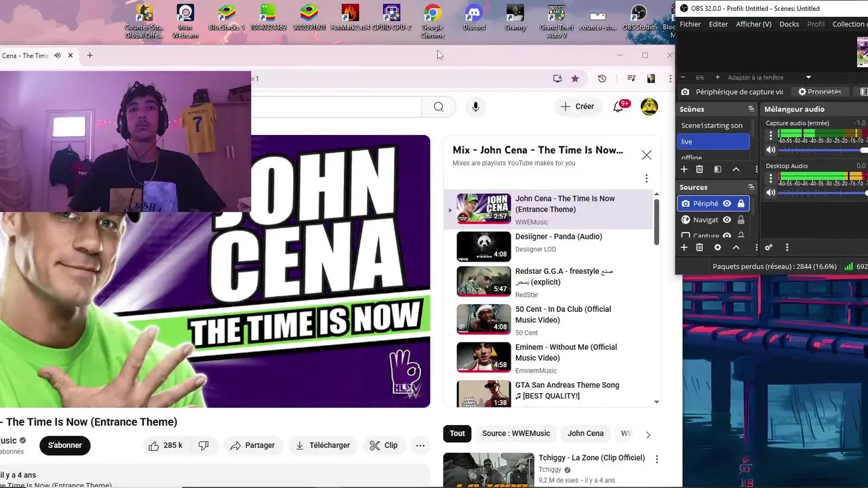Click the Créer button on YouTube
Screen dimensions: 868x488
pos(578,106)
